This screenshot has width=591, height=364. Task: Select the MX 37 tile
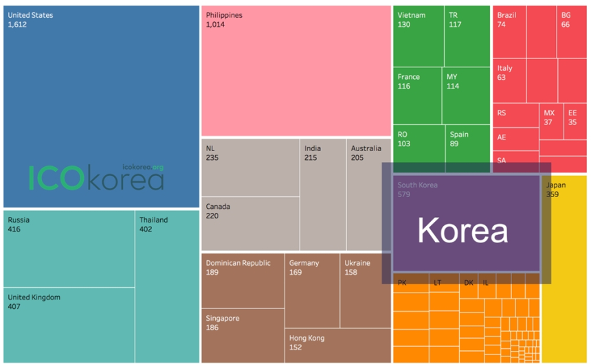point(551,122)
